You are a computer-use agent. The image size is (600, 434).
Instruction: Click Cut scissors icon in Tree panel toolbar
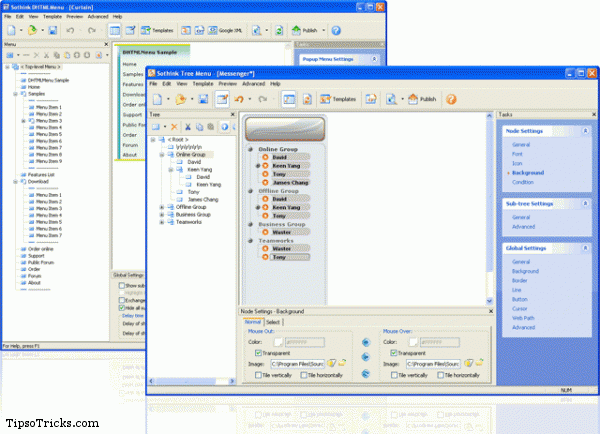188,127
